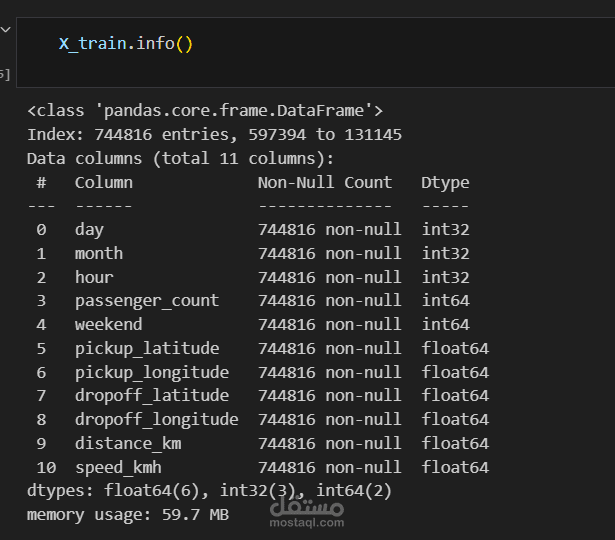Click inside the X_train.info() code cell
Image resolution: width=615 pixels, height=540 pixels.
[x=350, y=45]
